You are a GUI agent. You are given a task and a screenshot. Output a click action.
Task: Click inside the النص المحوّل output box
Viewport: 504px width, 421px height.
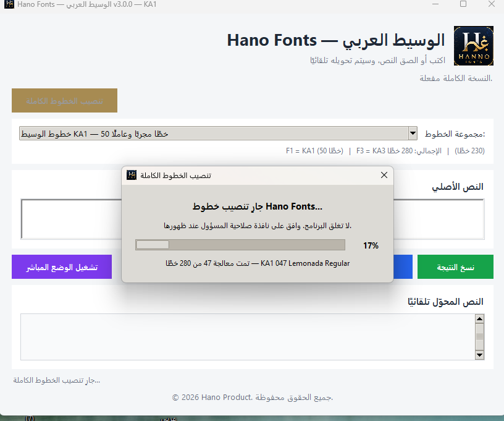click(248, 337)
